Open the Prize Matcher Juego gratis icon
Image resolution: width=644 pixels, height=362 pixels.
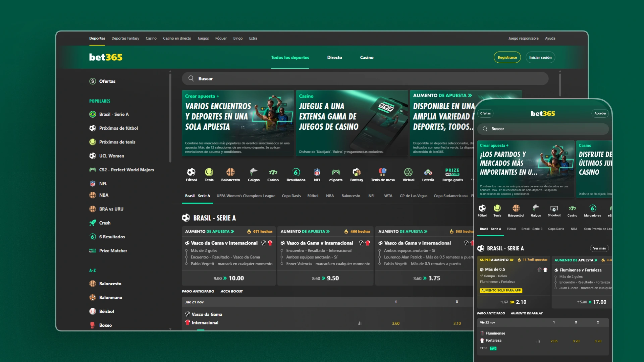tap(452, 172)
